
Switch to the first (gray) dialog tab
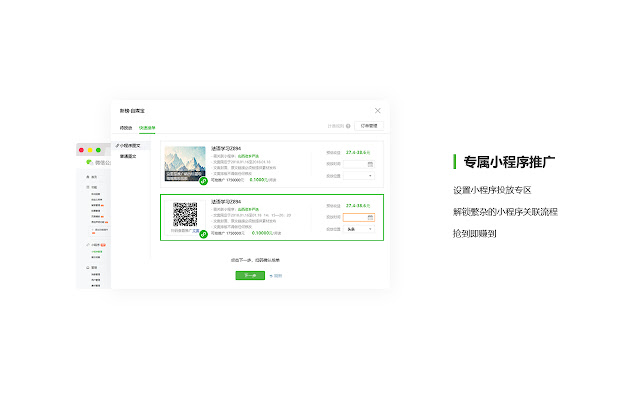coord(126,128)
